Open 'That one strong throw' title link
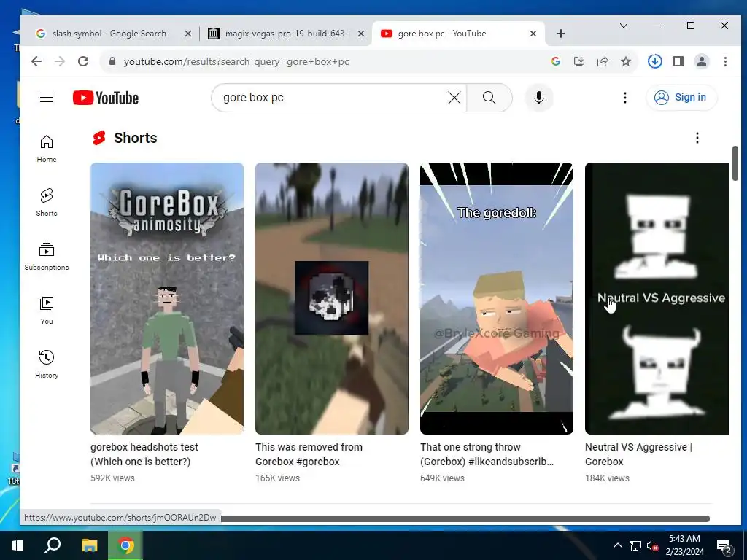747x560 pixels. pyautogui.click(x=487, y=454)
